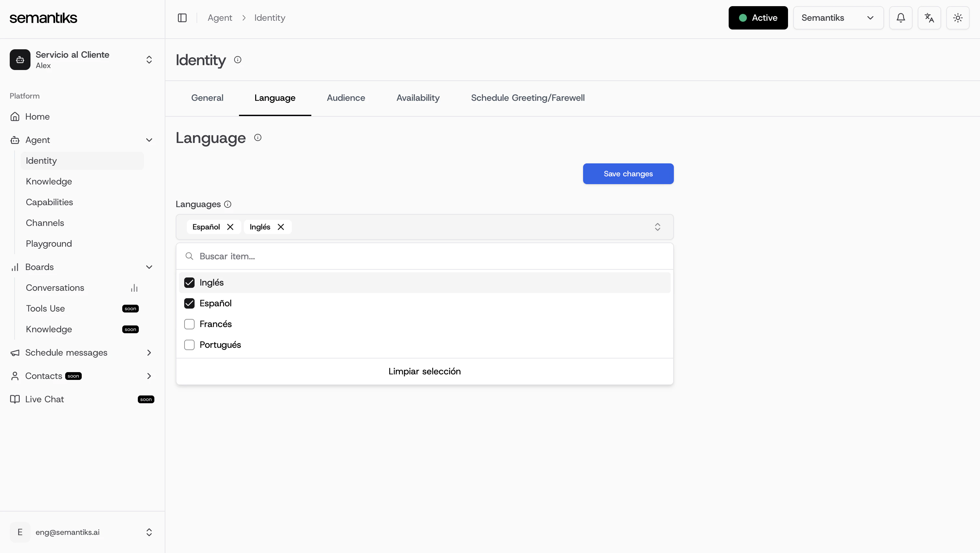Click the translate language icon
This screenshot has height=553, width=980.
pos(929,18)
